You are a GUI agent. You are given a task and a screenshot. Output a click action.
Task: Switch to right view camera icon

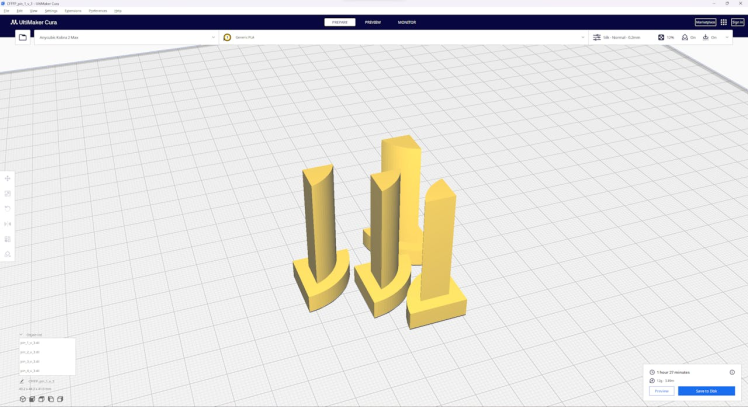(x=60, y=399)
